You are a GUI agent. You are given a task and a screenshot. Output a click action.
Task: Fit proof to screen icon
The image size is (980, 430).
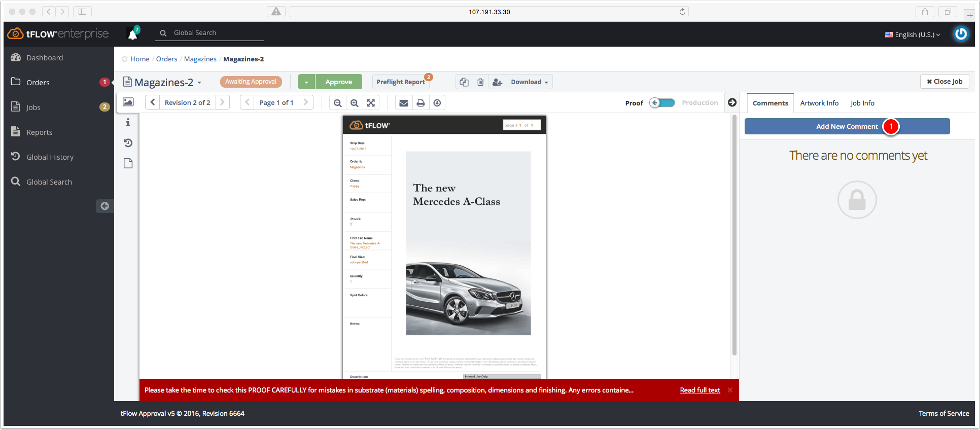point(371,103)
